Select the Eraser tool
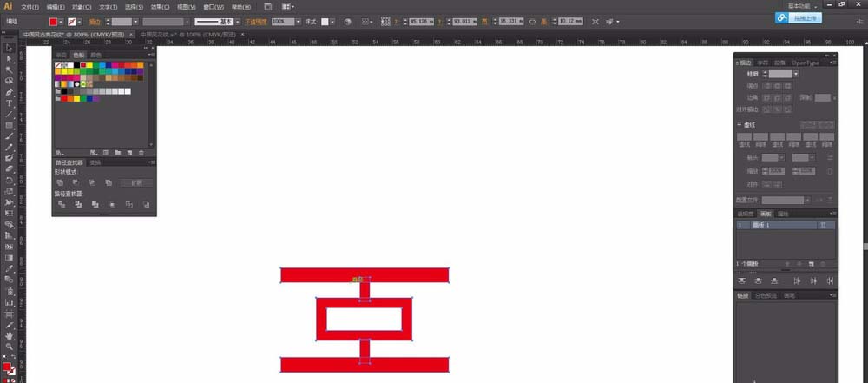This screenshot has width=868, height=383. 9,169
